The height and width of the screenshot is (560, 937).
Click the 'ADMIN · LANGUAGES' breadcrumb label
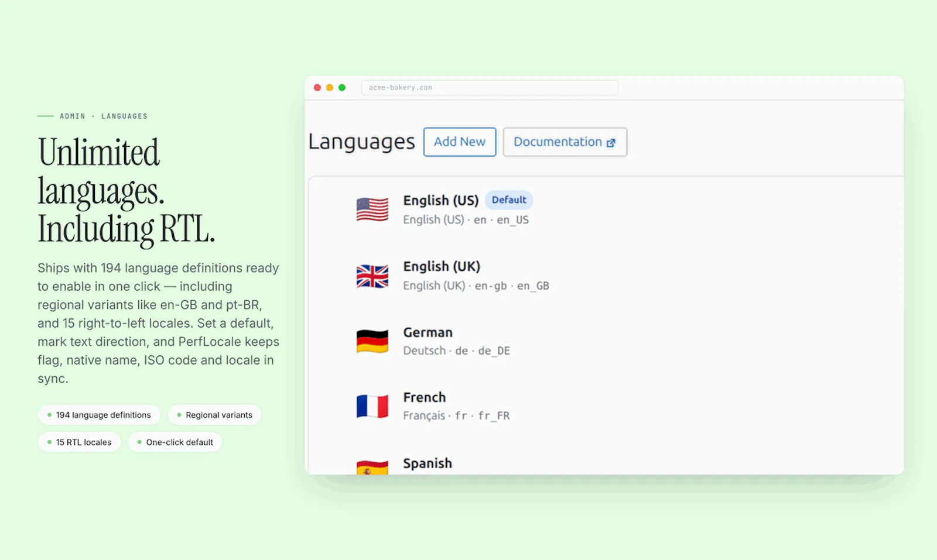[x=104, y=116]
